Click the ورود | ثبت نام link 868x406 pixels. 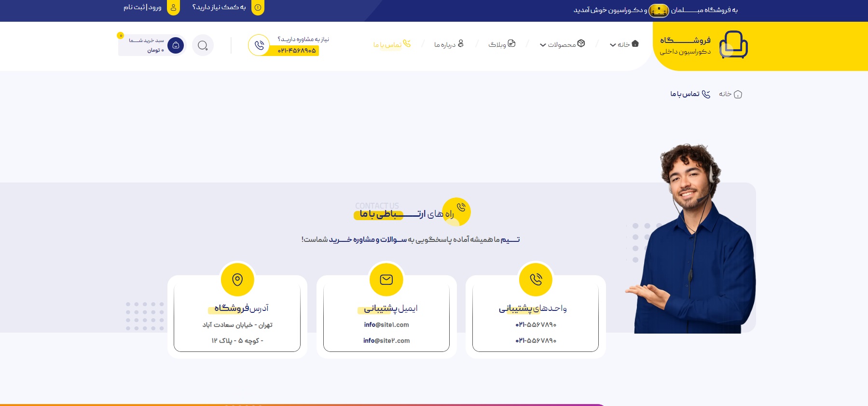tap(142, 7)
